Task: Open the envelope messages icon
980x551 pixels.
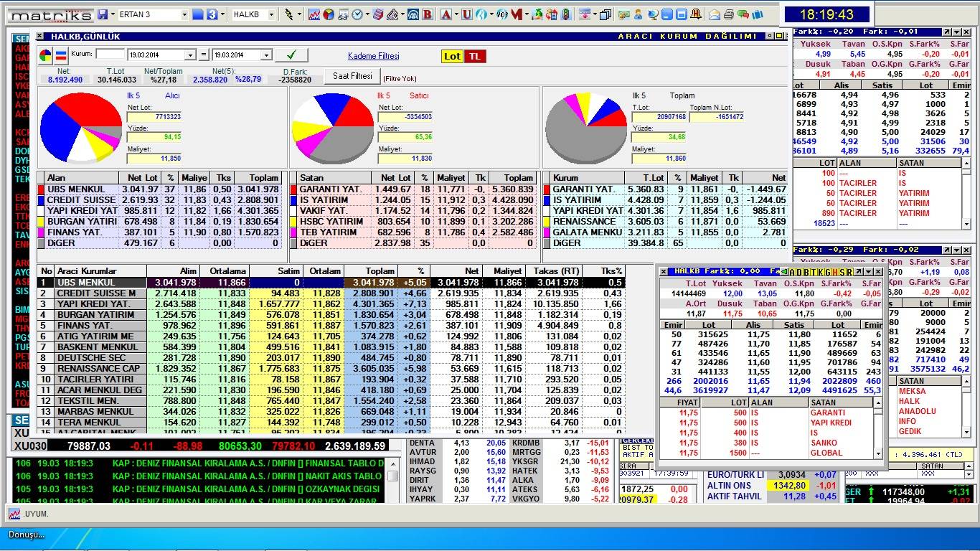Action: tap(715, 14)
